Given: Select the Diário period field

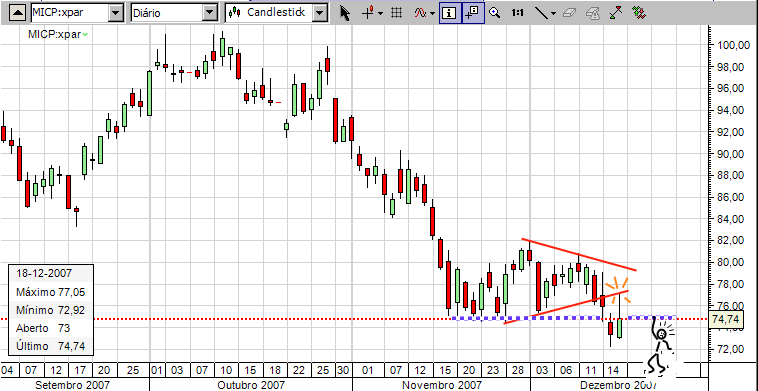Looking at the screenshot, I should pos(166,13).
